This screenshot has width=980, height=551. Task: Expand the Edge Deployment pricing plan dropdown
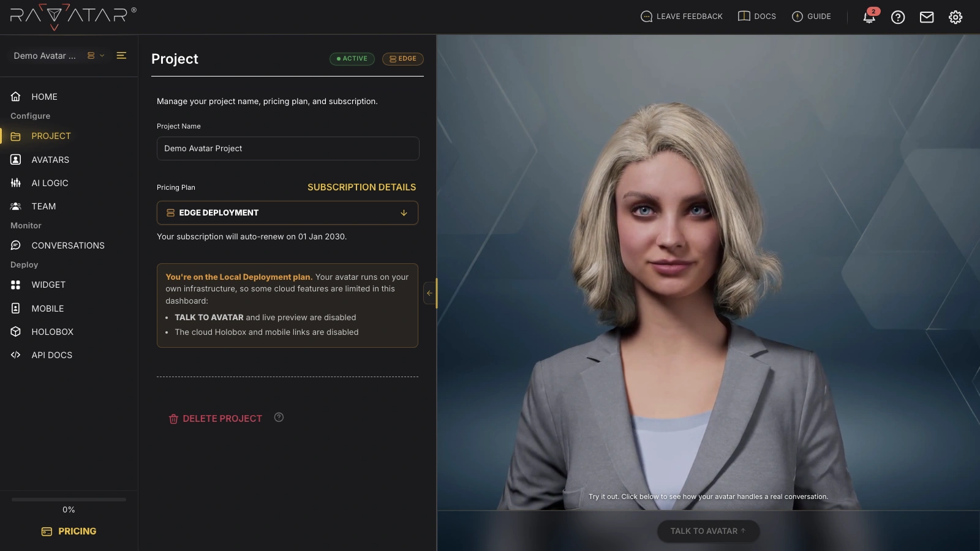(287, 213)
